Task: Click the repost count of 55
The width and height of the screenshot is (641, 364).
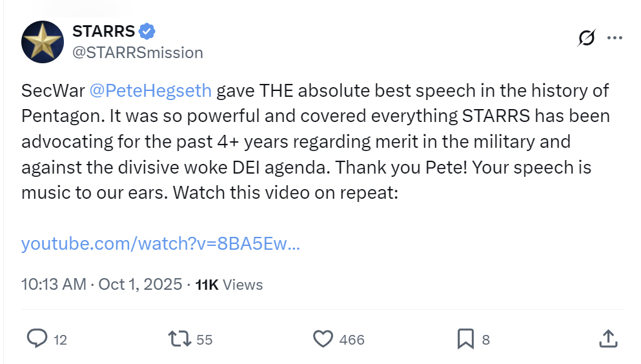Action: click(204, 339)
